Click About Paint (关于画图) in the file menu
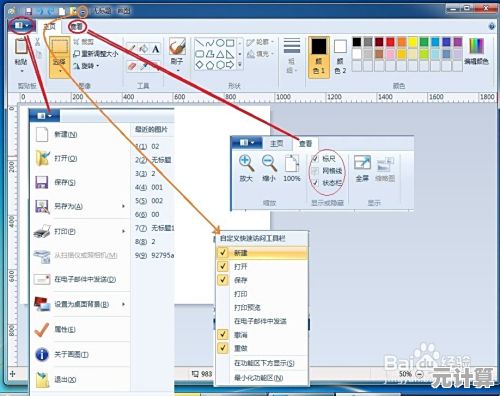Screen dimensions: 500x396 [x=81, y=354]
